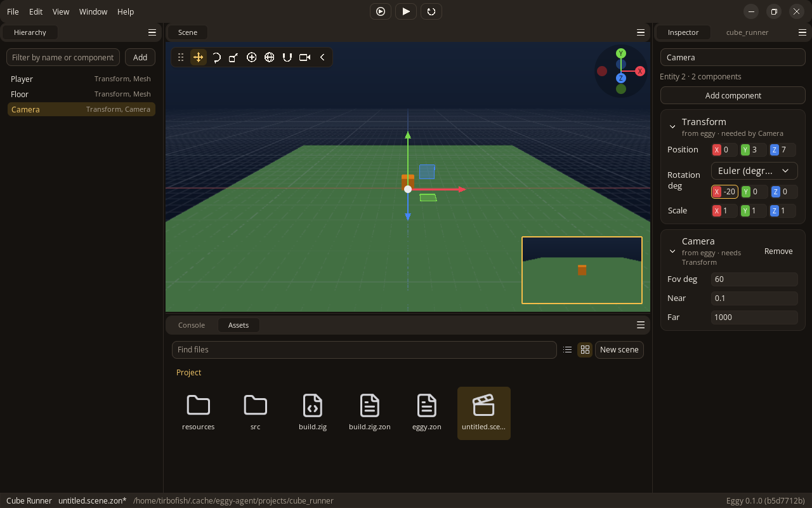Switch Assets to grid view
Screen dimensions: 812x508
point(585,350)
